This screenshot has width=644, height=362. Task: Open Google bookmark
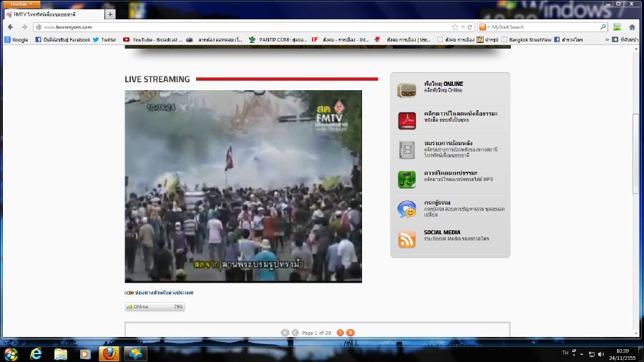point(16,40)
